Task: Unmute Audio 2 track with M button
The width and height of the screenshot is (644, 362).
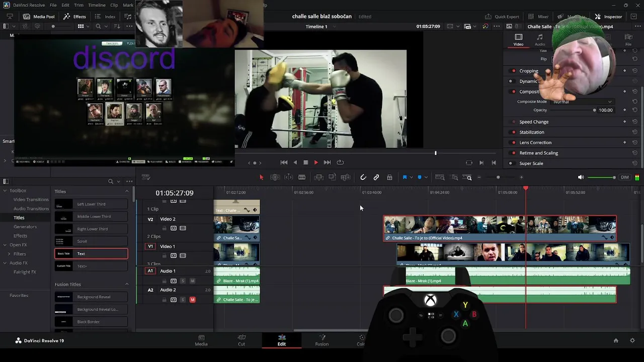Action: pyautogui.click(x=192, y=300)
